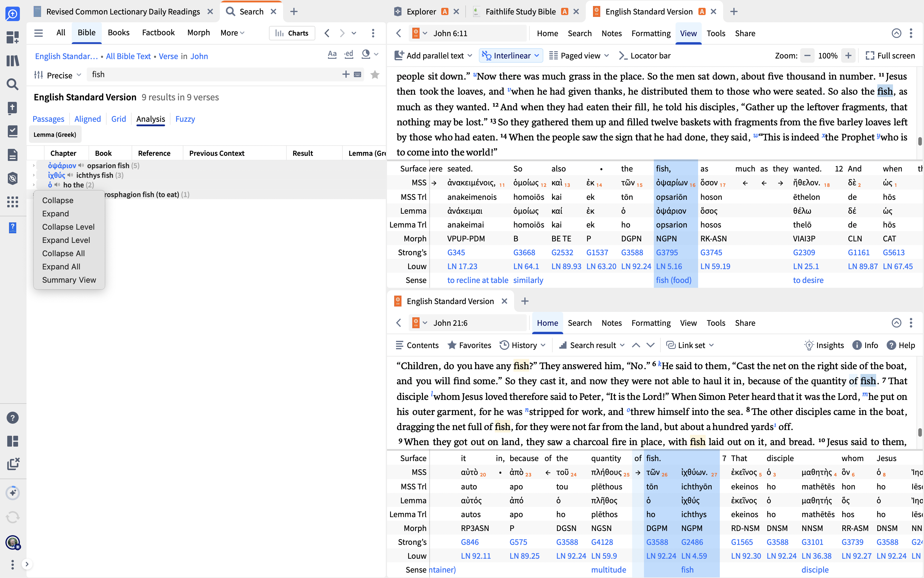Increase zoom with plus button
This screenshot has width=924, height=578.
click(x=848, y=56)
